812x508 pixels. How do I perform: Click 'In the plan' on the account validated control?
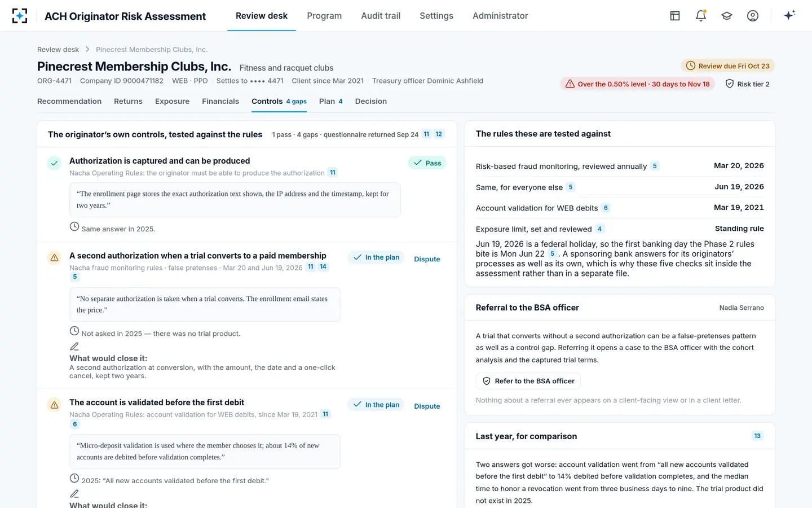coord(376,405)
